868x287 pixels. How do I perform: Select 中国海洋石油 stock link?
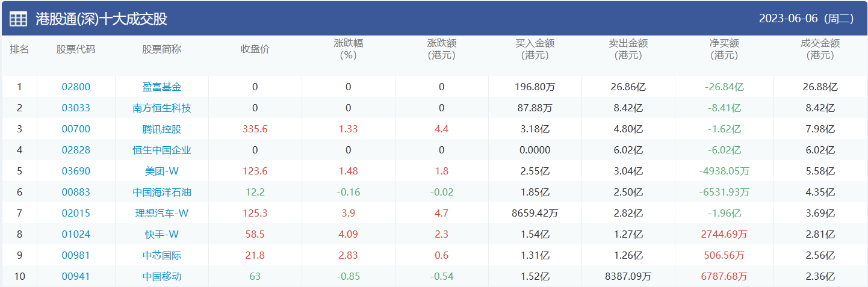162,193
